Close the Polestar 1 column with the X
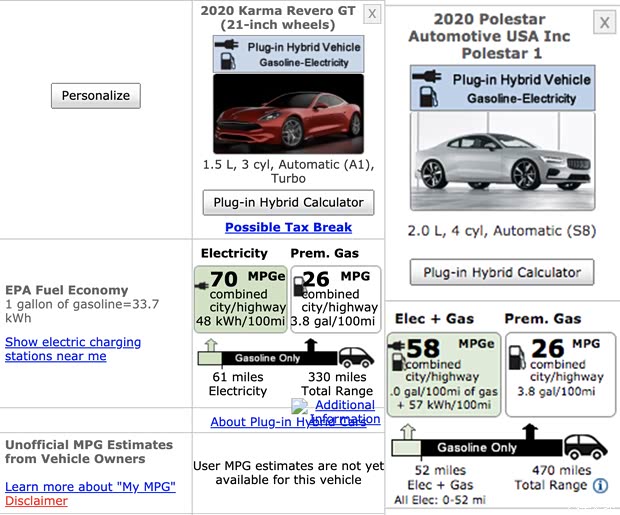 (604, 22)
